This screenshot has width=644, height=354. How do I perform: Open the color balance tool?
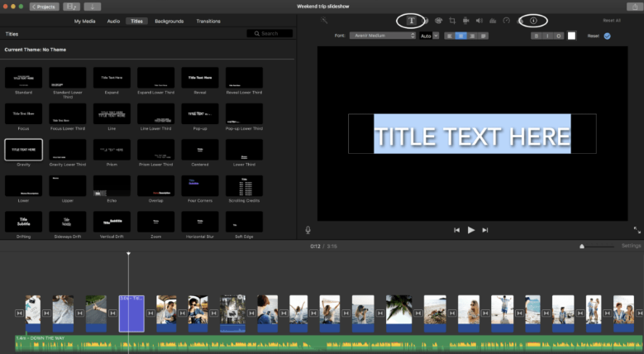coord(426,21)
